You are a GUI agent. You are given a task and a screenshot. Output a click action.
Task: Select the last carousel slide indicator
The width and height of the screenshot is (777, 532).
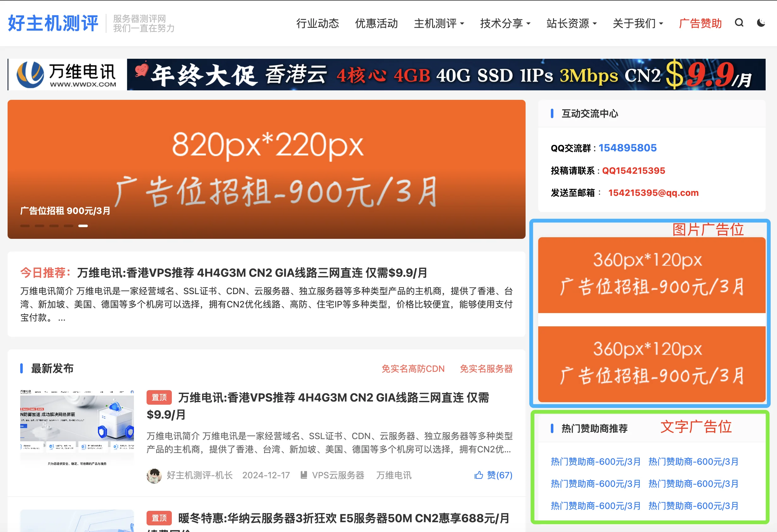[x=83, y=226]
